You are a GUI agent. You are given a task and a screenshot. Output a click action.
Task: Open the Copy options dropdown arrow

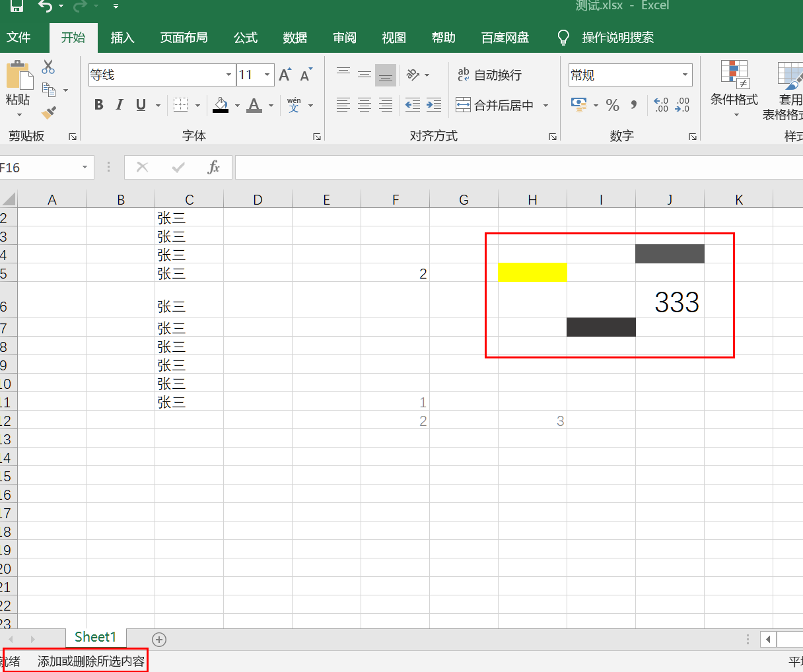click(x=65, y=90)
